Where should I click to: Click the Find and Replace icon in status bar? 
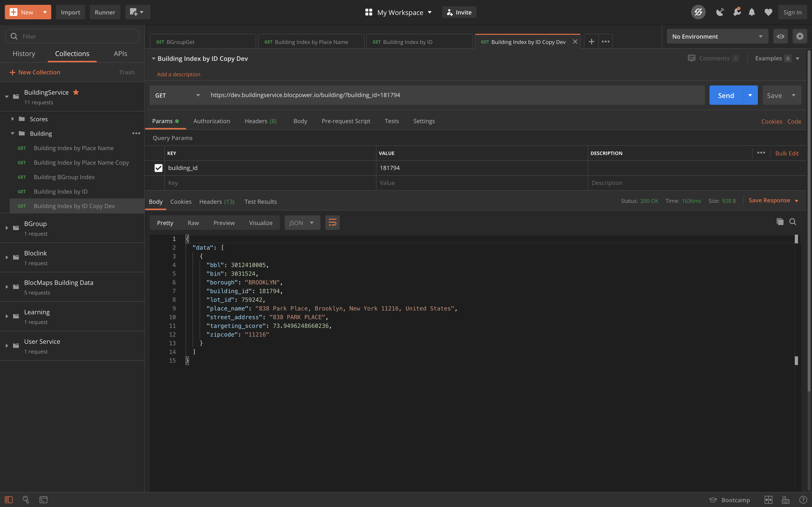pos(26,500)
